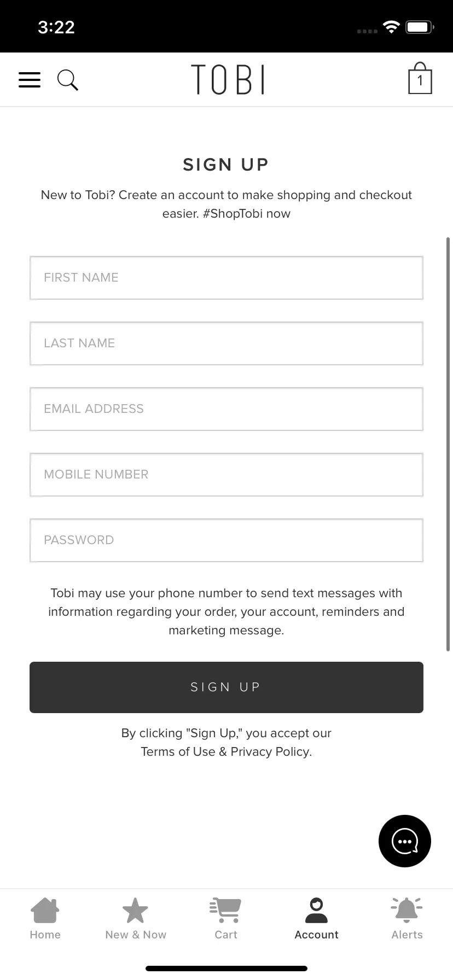The height and width of the screenshot is (980, 453).
Task: Open the hamburger menu
Action: tap(30, 80)
